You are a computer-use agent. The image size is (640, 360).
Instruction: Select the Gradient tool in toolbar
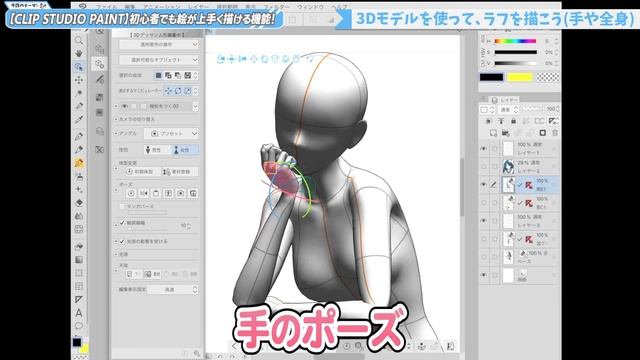[x=79, y=260]
